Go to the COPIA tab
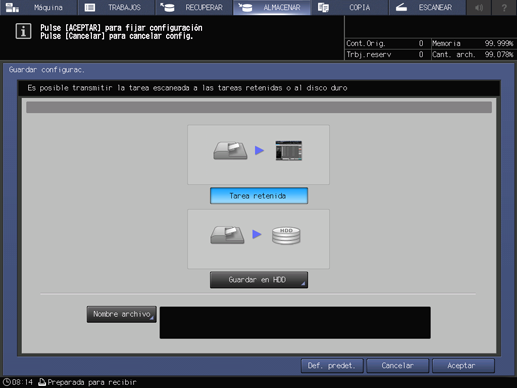The image size is (517, 388). [349, 7]
